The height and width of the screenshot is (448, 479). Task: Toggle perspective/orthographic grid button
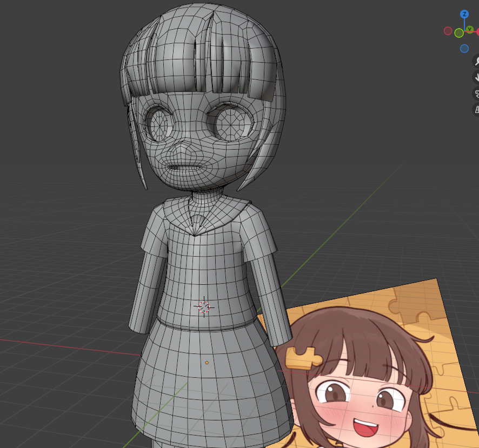[x=476, y=110]
